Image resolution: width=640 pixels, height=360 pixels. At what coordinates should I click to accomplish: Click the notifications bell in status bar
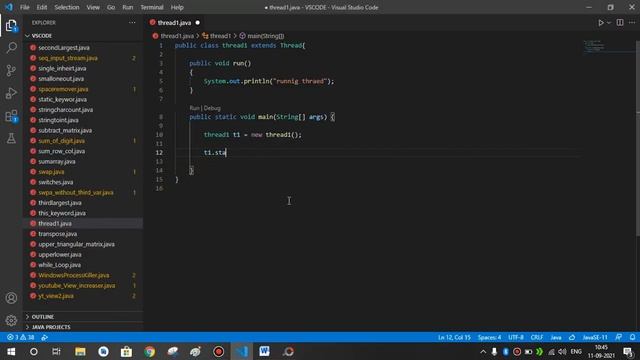point(632,338)
